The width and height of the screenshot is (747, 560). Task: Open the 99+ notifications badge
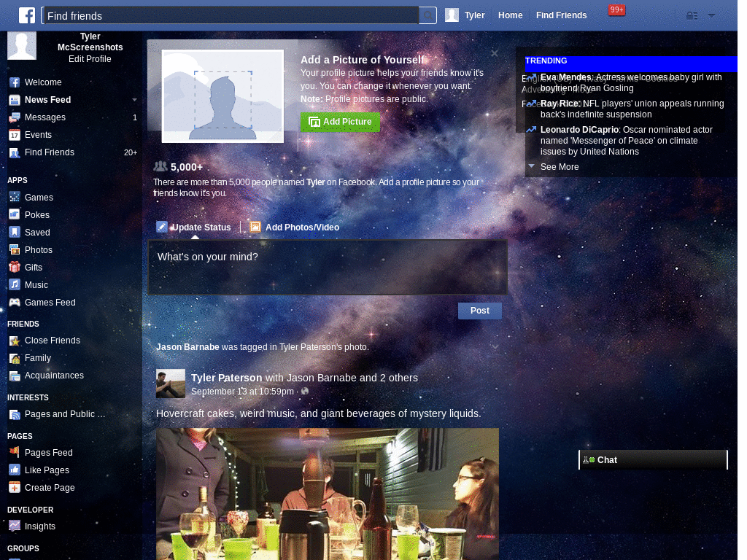click(616, 10)
